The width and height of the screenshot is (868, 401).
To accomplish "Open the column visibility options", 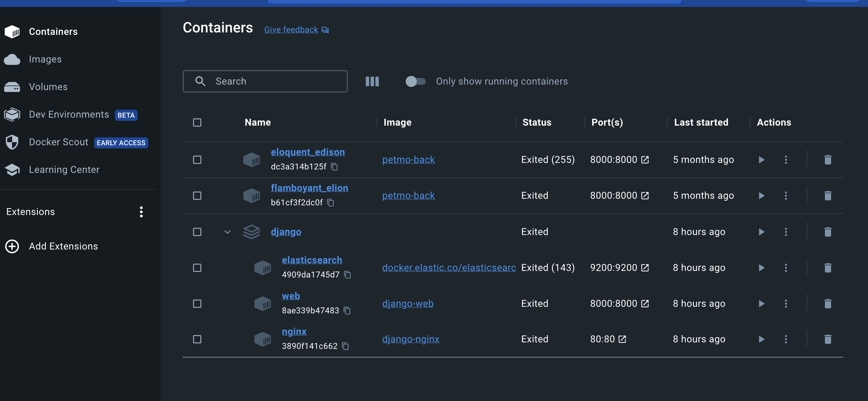I will pyautogui.click(x=372, y=81).
